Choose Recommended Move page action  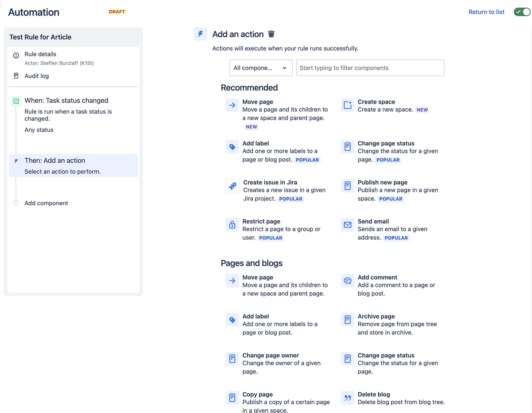point(278,114)
